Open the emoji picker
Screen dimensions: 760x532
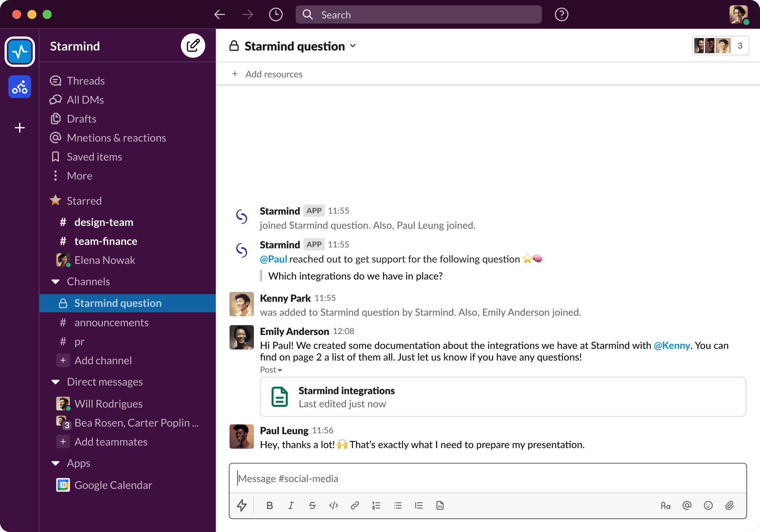[x=708, y=505]
